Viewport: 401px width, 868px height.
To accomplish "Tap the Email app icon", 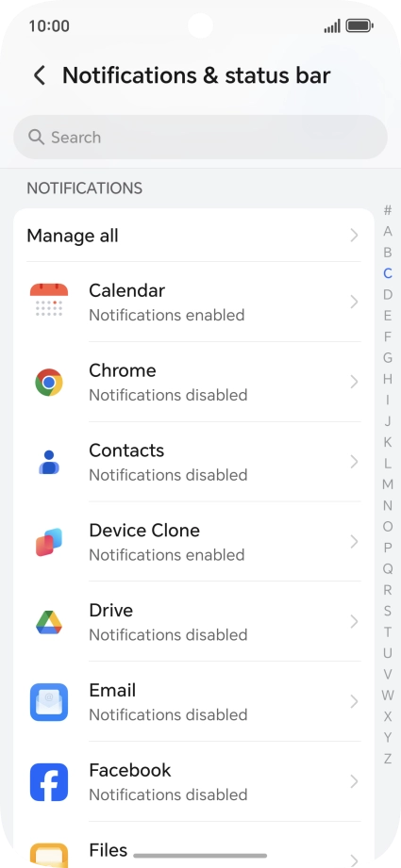I will click(x=49, y=701).
